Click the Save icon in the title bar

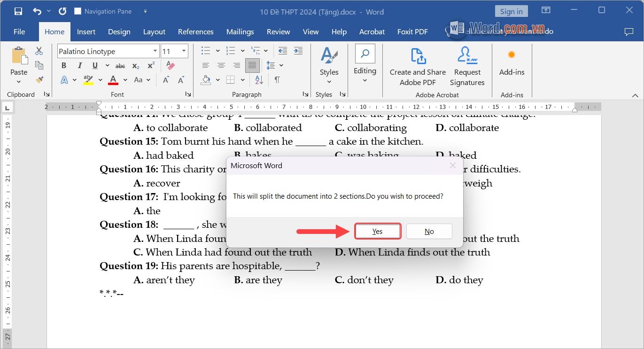(18, 11)
